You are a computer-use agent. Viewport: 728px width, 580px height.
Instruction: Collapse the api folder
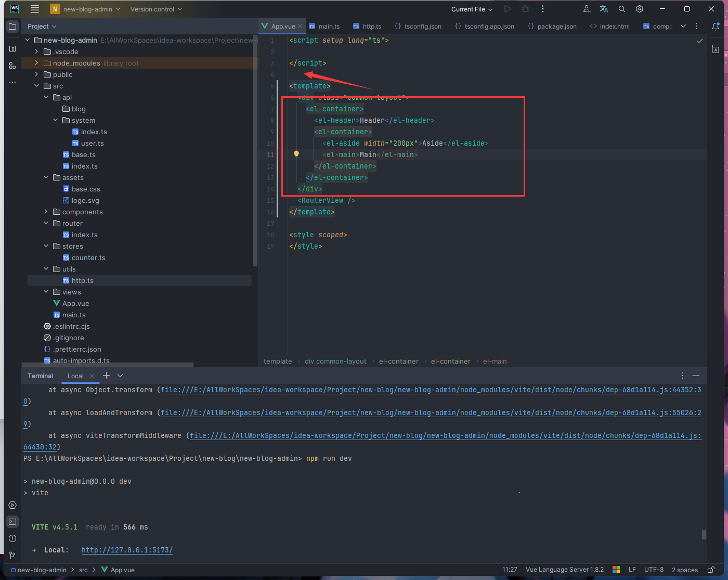[46, 97]
